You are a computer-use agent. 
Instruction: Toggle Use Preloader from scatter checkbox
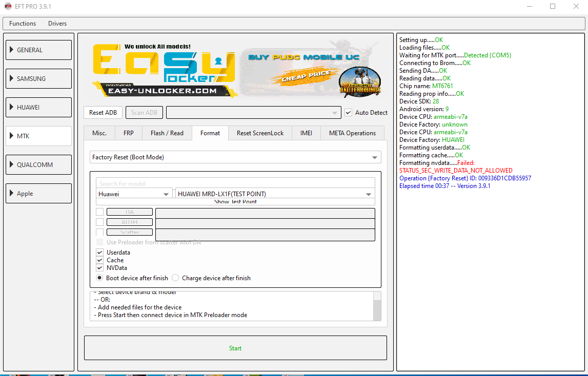point(100,242)
